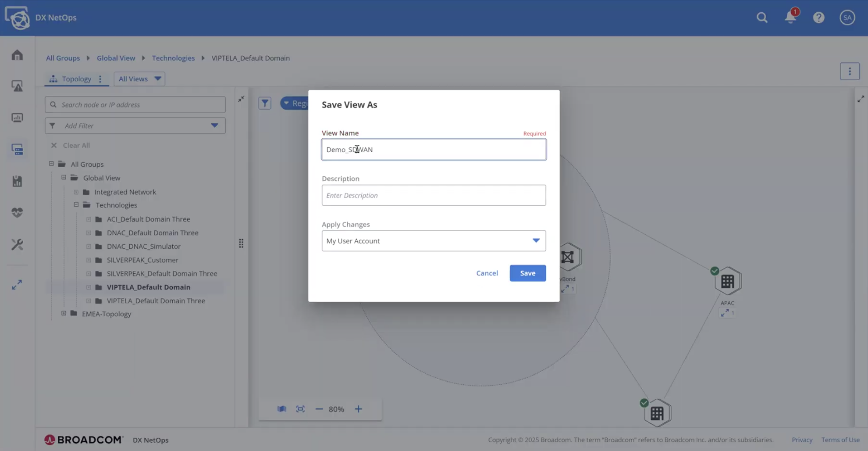Open the Topology three-dot menu
The width and height of the screenshot is (868, 451).
click(100, 79)
